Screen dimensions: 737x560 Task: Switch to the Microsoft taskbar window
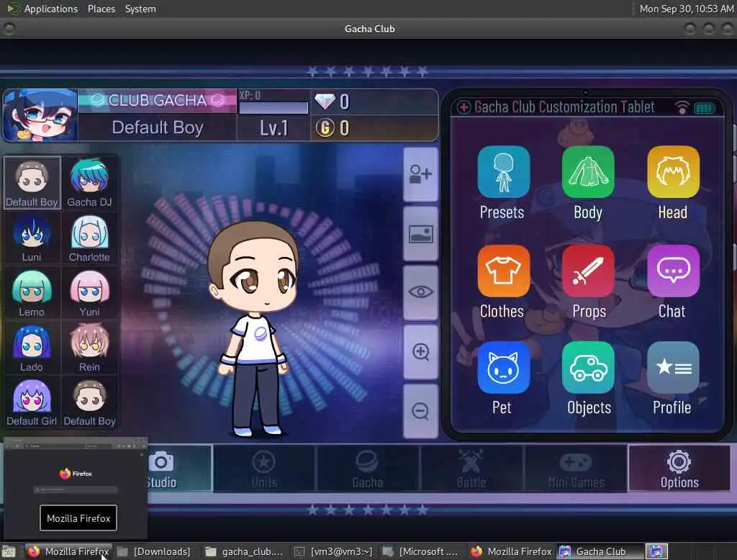[422, 551]
